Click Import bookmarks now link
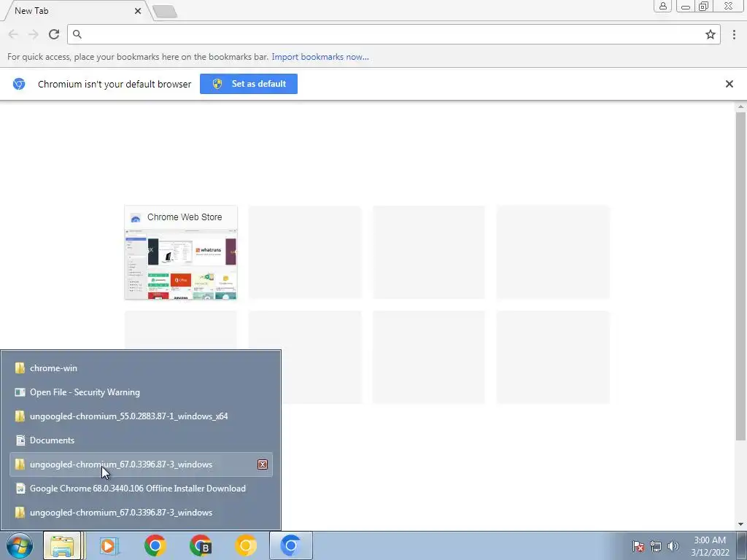Viewport: 747px width, 560px height. coord(320,57)
